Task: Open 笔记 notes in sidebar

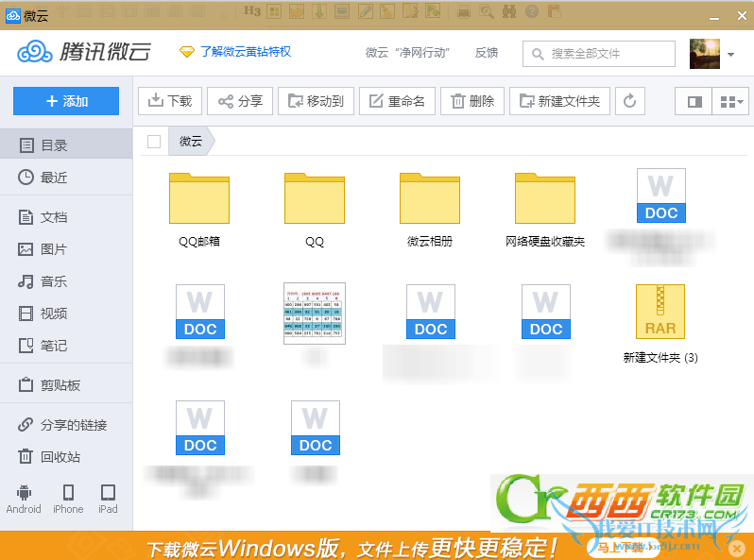Action: [x=66, y=346]
